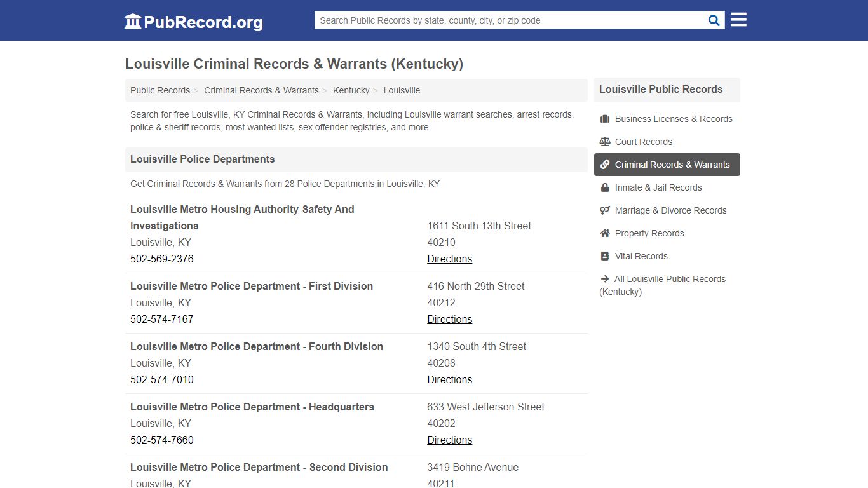The width and height of the screenshot is (868, 488).
Task: Click the gender symbols icon beside Marriage Records
Action: pyautogui.click(x=605, y=210)
